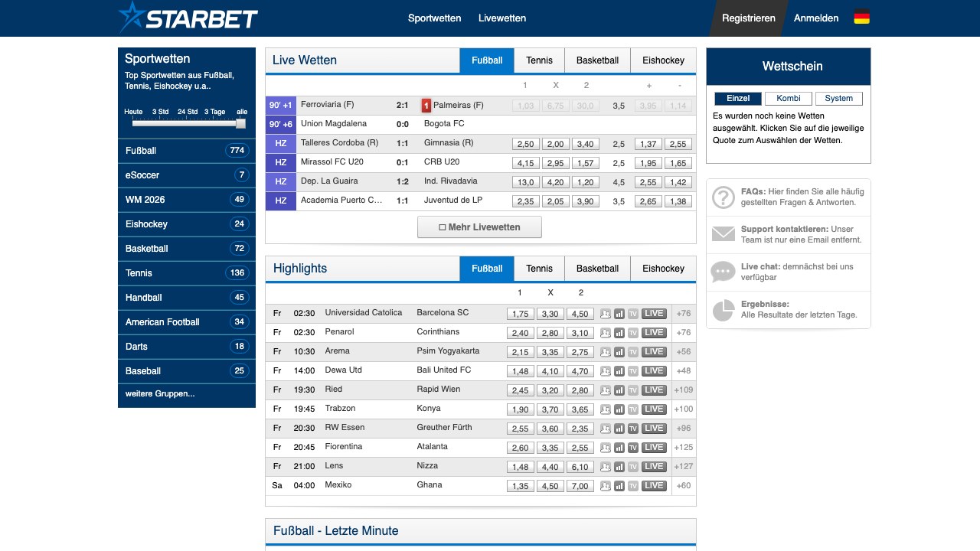The height and width of the screenshot is (551, 980).
Task: Open Fußball category with 774 events
Action: click(x=187, y=151)
